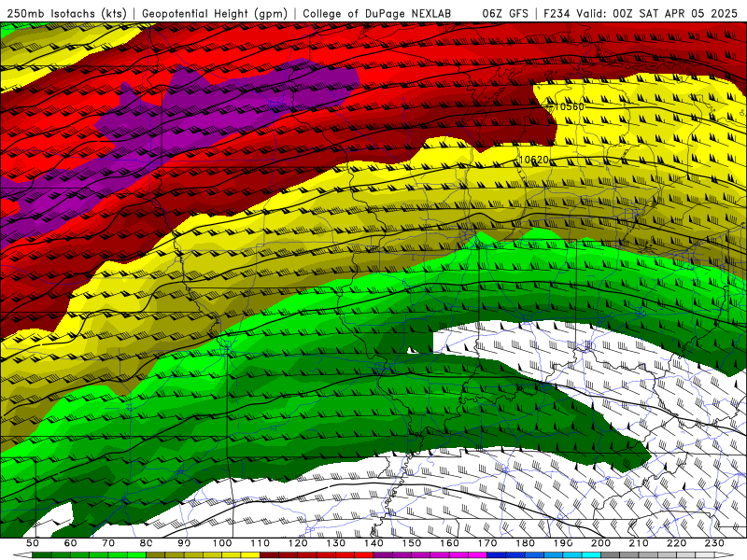Click the "06Z GFS" model run label
This screenshot has width=747, height=560.
click(505, 13)
